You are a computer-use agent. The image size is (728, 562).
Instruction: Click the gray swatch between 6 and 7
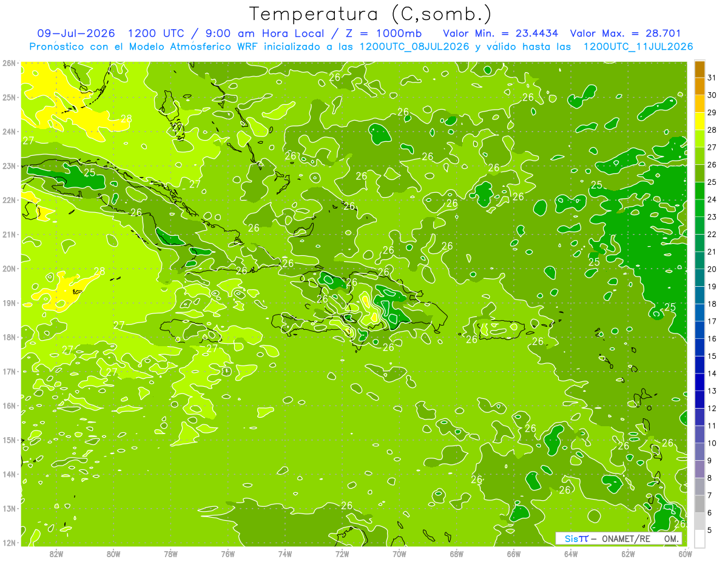[699, 504]
